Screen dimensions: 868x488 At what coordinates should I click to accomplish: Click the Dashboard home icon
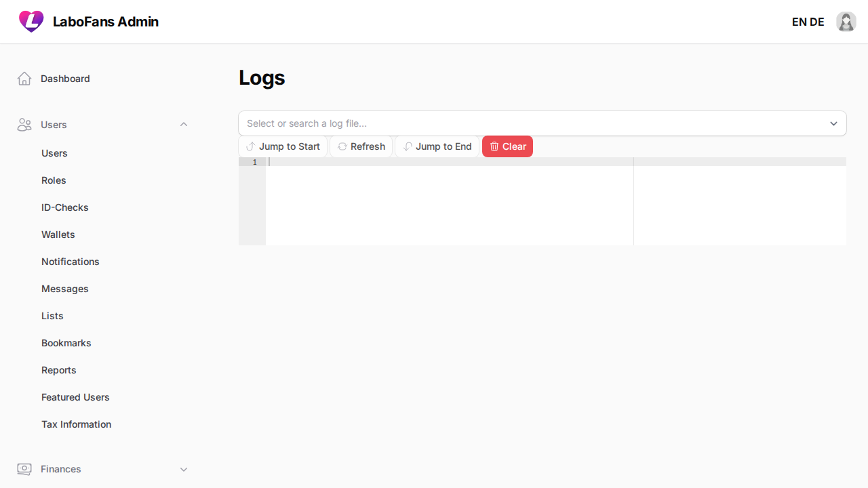coord(24,79)
